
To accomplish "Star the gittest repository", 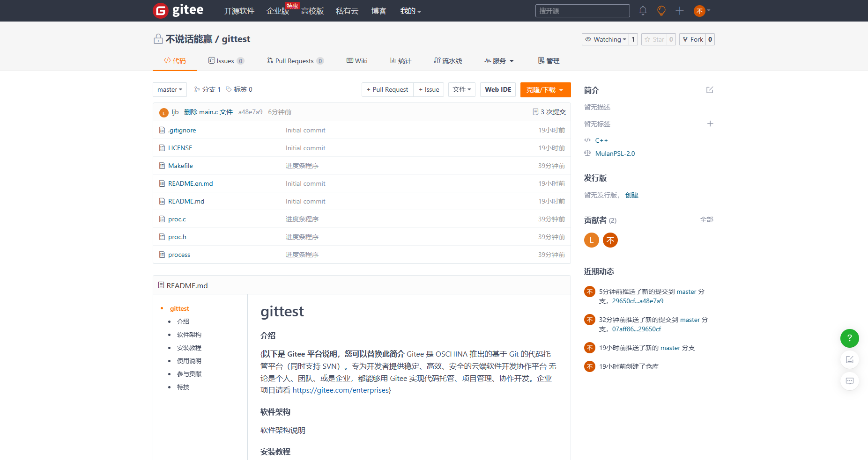I will [654, 39].
